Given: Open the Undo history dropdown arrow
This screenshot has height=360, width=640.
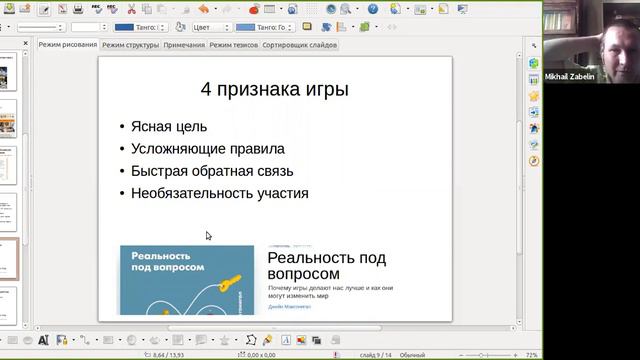Looking at the screenshot, I should point(215,9).
